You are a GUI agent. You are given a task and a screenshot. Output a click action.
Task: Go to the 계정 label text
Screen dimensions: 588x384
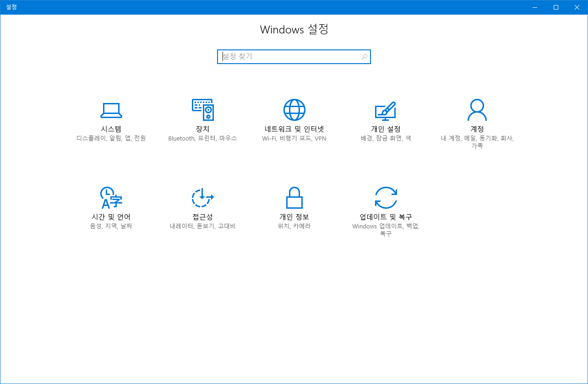[x=477, y=129]
